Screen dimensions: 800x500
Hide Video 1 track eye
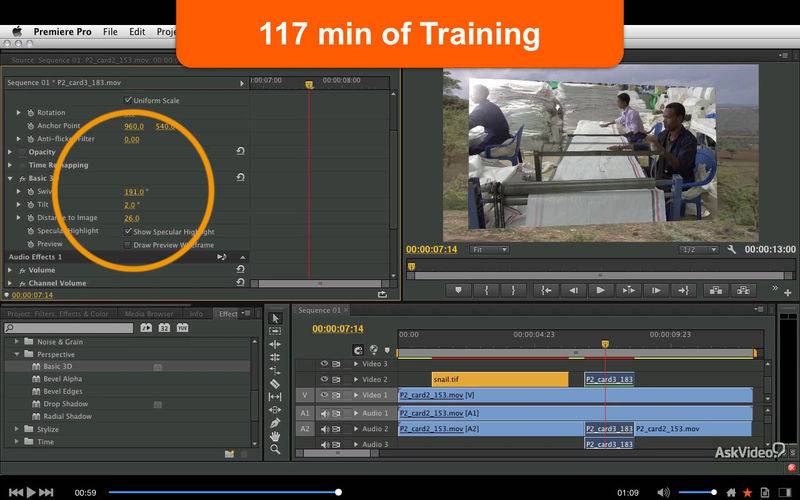tap(324, 395)
